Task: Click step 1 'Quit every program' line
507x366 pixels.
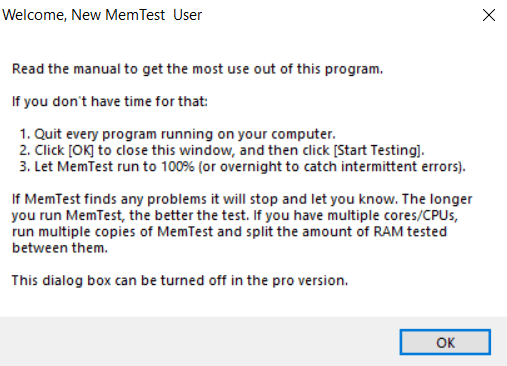Action: (177, 134)
